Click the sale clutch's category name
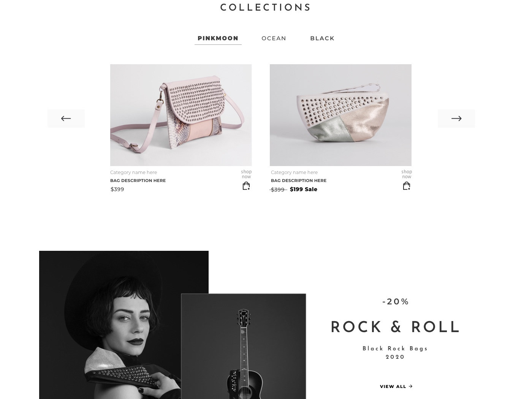 294,173
